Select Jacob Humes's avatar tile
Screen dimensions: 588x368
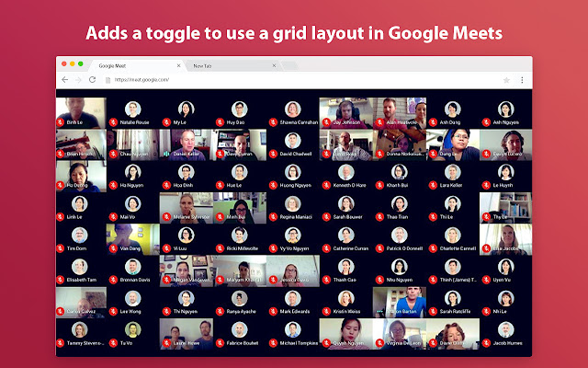click(x=504, y=330)
